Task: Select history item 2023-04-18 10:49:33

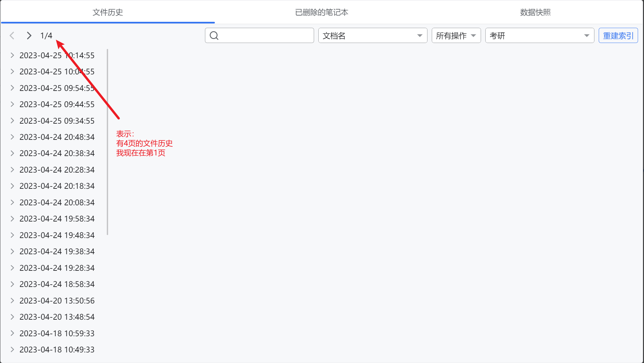Action: (x=57, y=349)
